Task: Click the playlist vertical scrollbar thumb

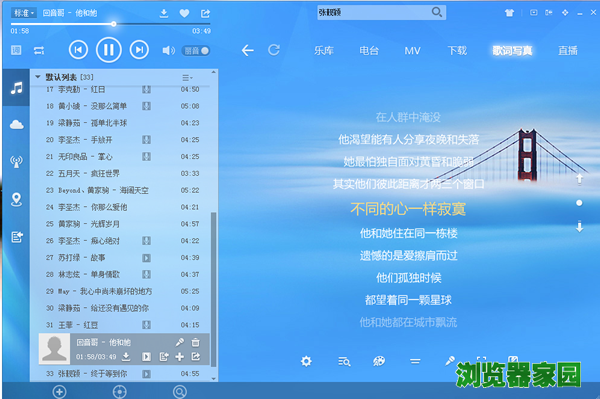Action: [214, 289]
